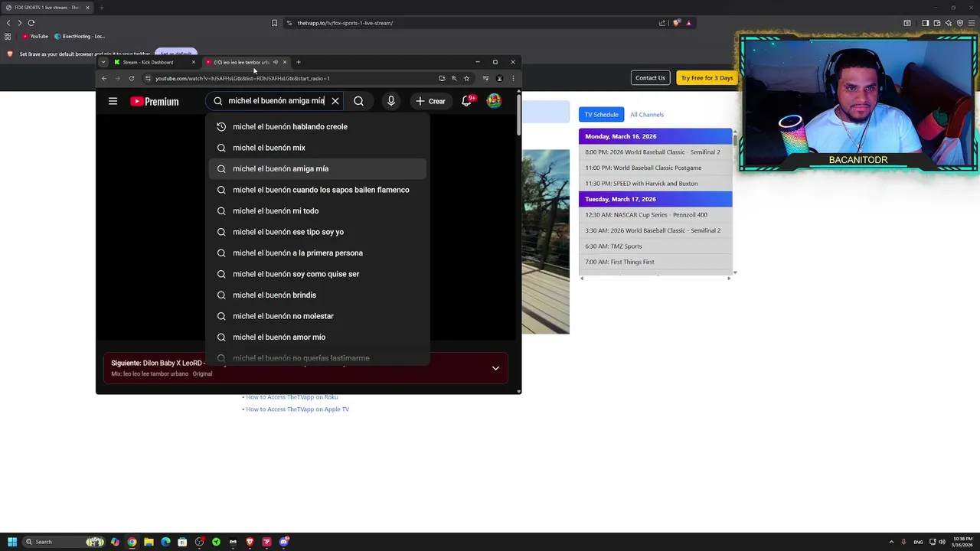Open 'How to Access TheTVapp on Roku' link
The image size is (980, 551).
tap(292, 397)
